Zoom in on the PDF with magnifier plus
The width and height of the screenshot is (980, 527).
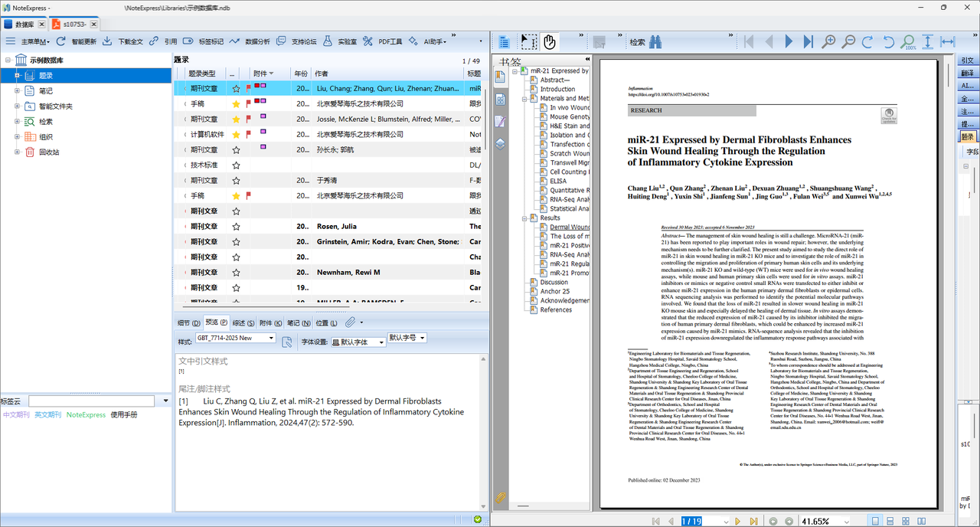pyautogui.click(x=828, y=42)
